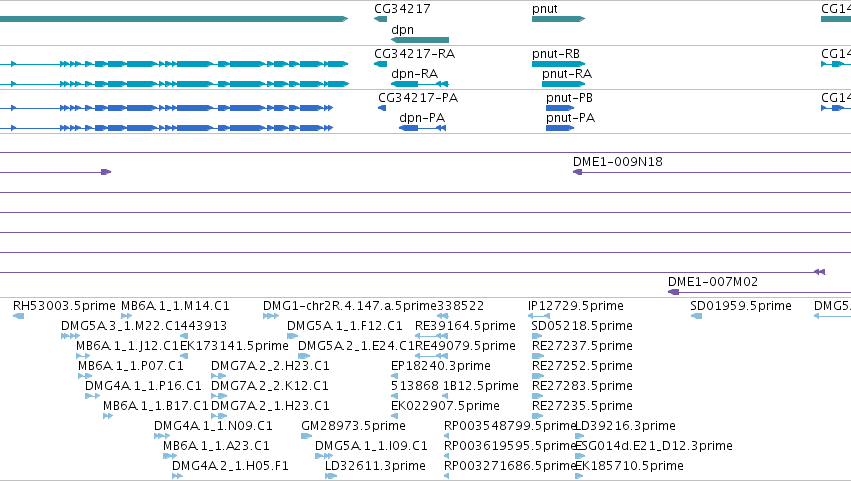The height and width of the screenshot is (481, 851).
Task: Click the SD05218.5prime EST label
Action: tap(582, 326)
